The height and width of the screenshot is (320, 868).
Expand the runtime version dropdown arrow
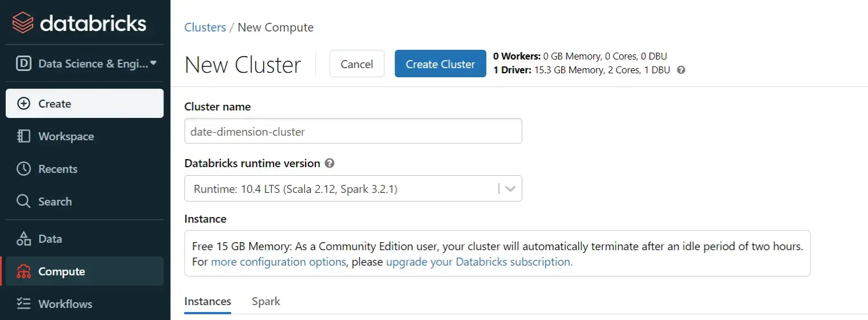511,188
